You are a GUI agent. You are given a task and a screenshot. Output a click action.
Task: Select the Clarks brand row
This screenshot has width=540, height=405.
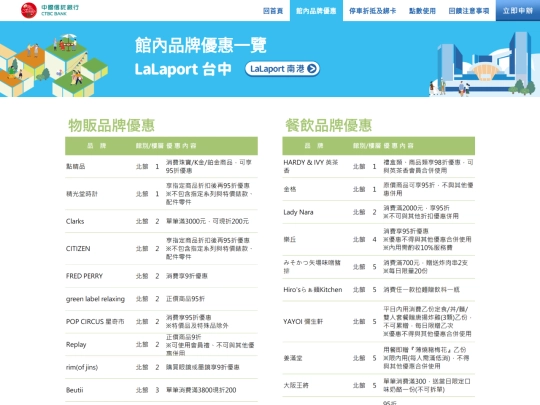[x=161, y=221]
